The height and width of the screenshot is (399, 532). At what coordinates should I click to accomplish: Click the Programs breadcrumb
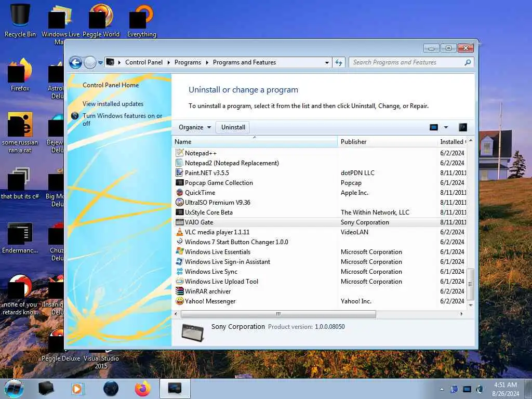(x=188, y=62)
